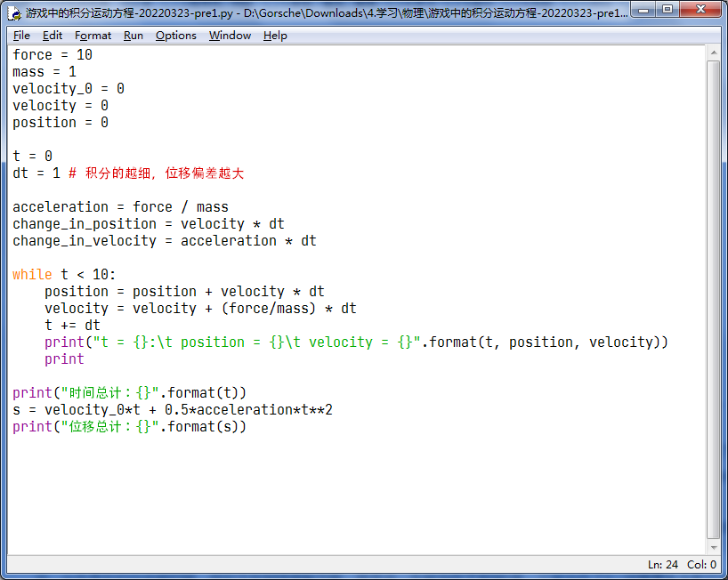Close the IDLE editor window

point(700,9)
